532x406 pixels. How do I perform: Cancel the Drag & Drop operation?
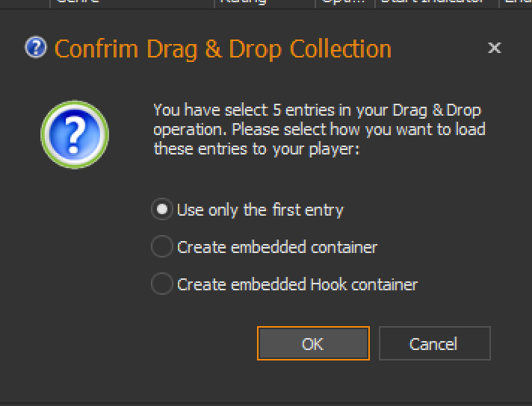(x=433, y=344)
